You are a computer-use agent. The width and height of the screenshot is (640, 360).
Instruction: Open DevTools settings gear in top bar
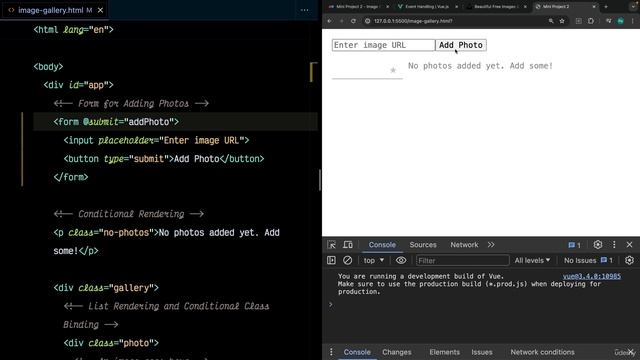(598, 244)
